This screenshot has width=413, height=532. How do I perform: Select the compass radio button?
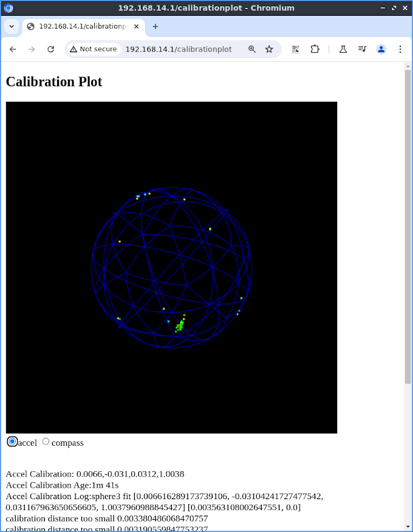pos(46,441)
